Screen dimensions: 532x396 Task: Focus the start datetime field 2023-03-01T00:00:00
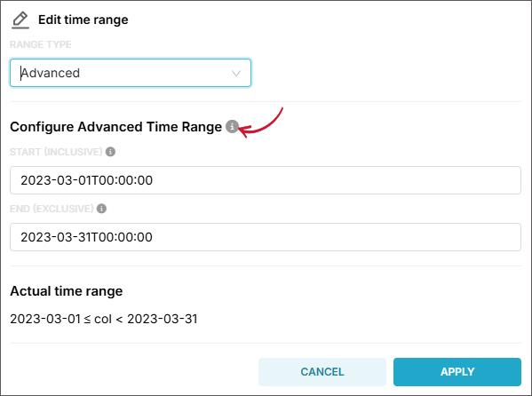tap(266, 180)
